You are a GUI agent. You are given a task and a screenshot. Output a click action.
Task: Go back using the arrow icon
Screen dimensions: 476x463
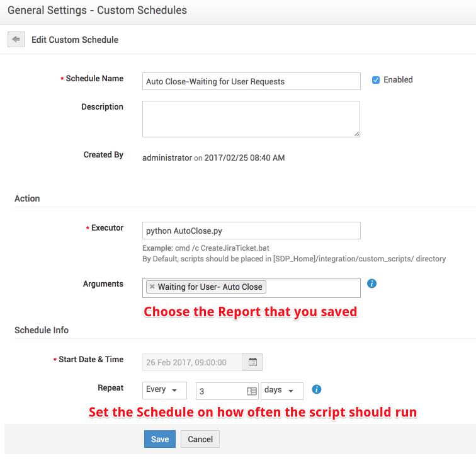click(16, 39)
